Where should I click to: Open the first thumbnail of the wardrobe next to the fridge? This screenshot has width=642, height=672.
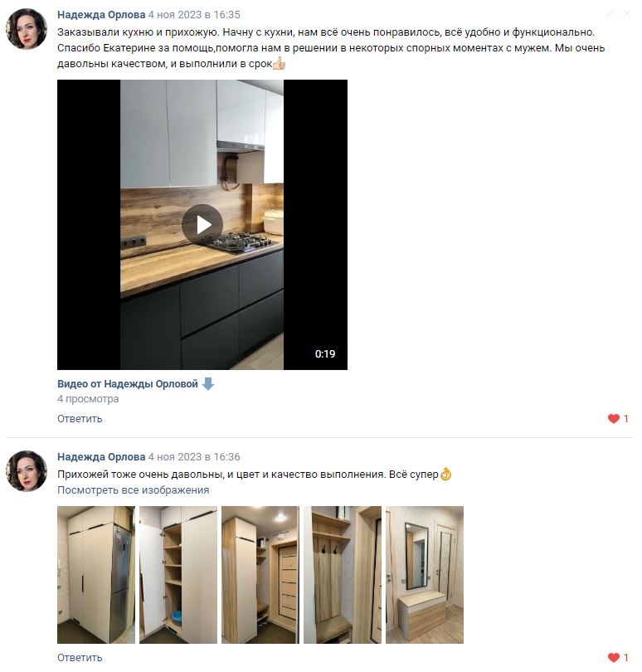[x=96, y=575]
